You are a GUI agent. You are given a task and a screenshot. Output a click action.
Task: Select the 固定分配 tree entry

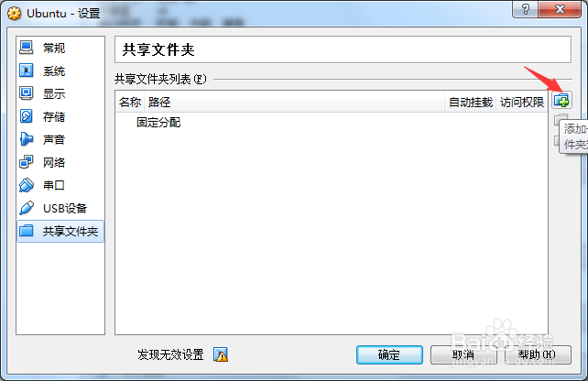158,123
